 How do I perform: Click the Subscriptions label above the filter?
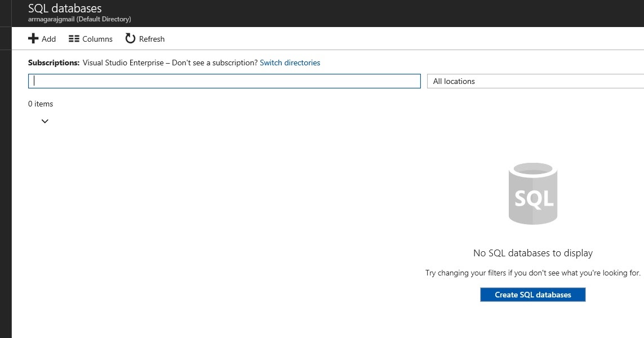[x=54, y=63]
